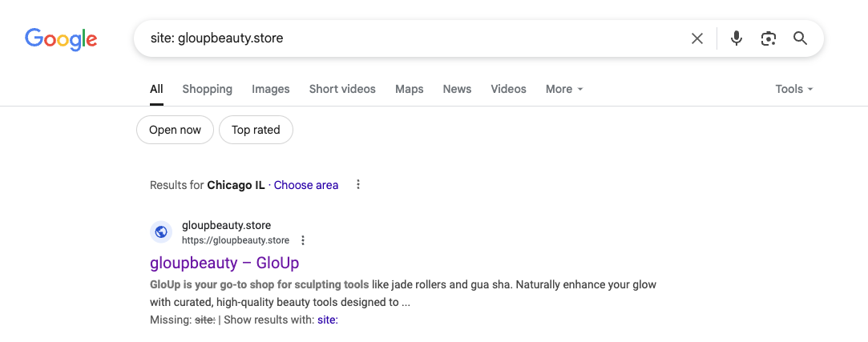The image size is (868, 342).
Task: Switch to the Images tab
Action: click(271, 89)
